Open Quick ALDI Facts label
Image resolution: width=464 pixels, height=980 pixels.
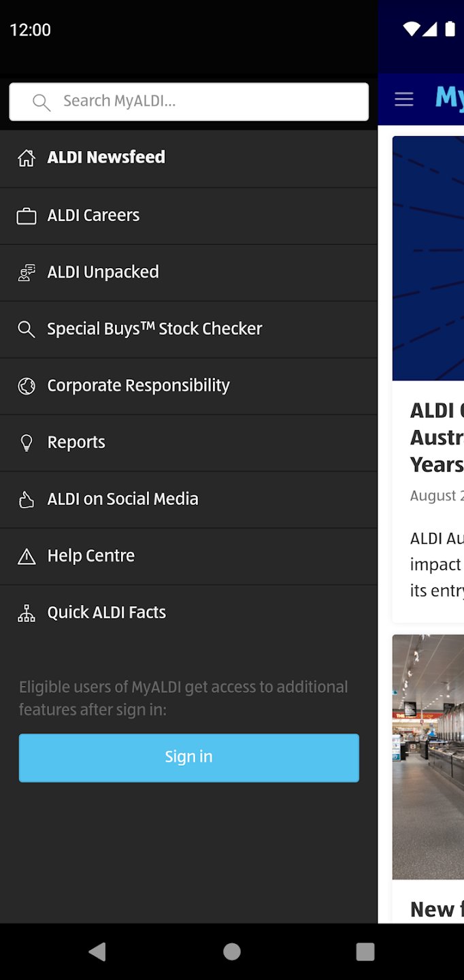[107, 612]
